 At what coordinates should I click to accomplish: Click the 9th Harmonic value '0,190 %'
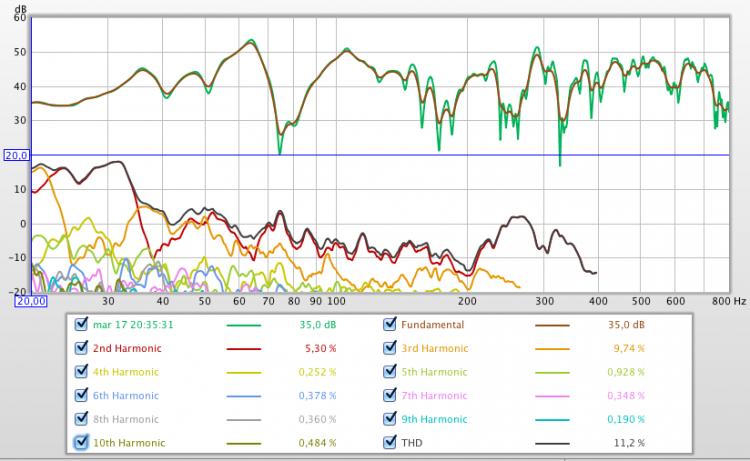click(x=626, y=419)
